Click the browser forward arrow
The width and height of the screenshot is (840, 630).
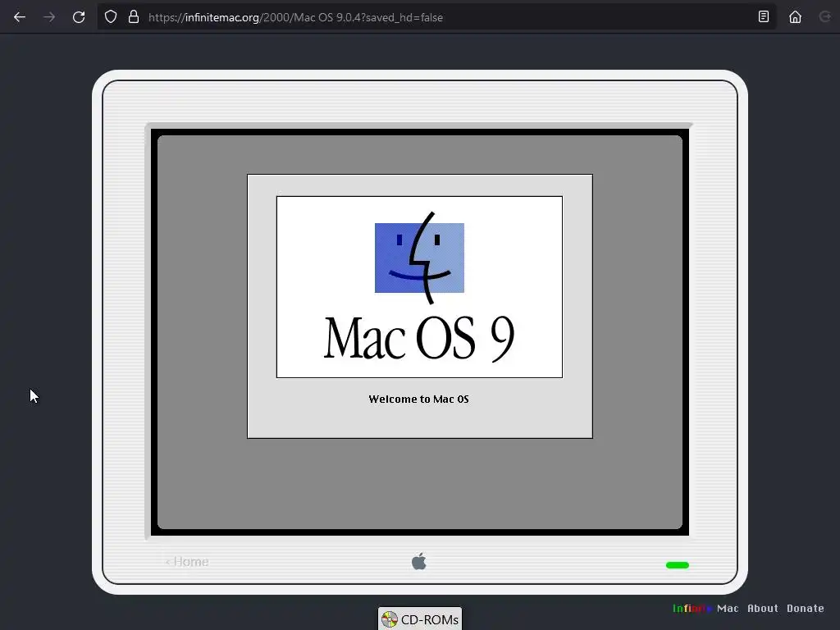point(49,17)
